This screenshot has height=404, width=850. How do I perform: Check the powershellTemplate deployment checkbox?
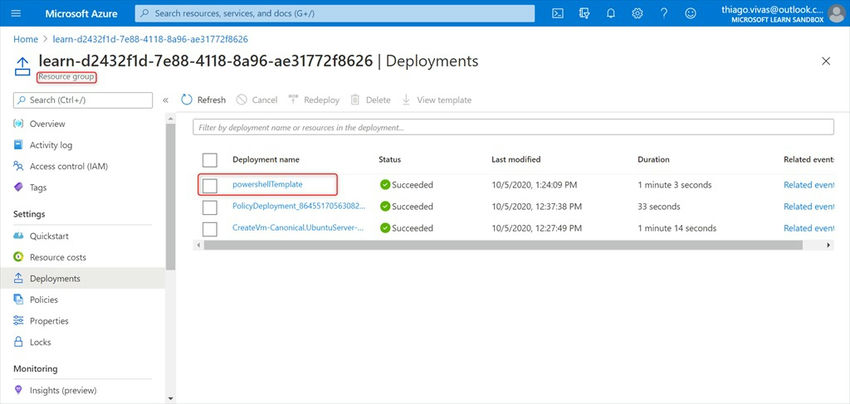point(210,185)
